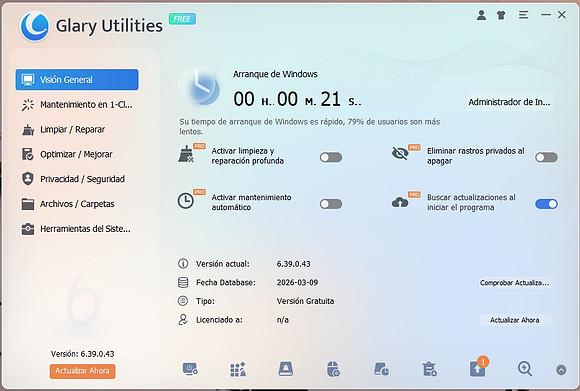Minimize the Glary Utilities window

tap(546, 15)
